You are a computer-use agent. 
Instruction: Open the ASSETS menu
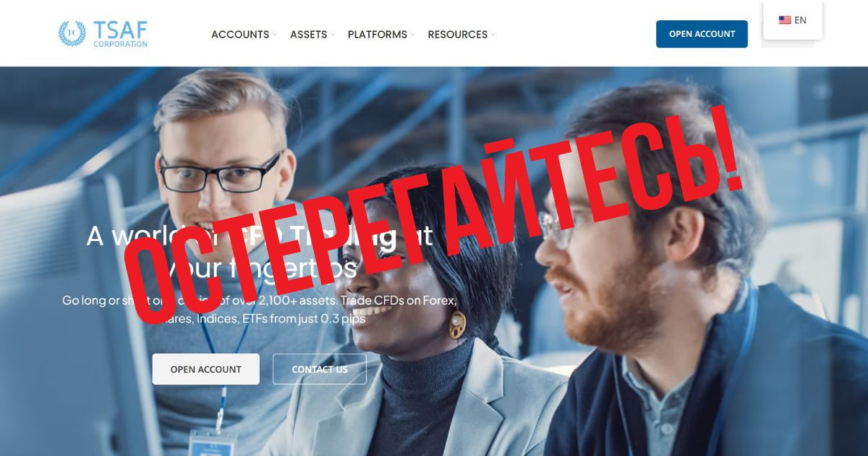(308, 34)
